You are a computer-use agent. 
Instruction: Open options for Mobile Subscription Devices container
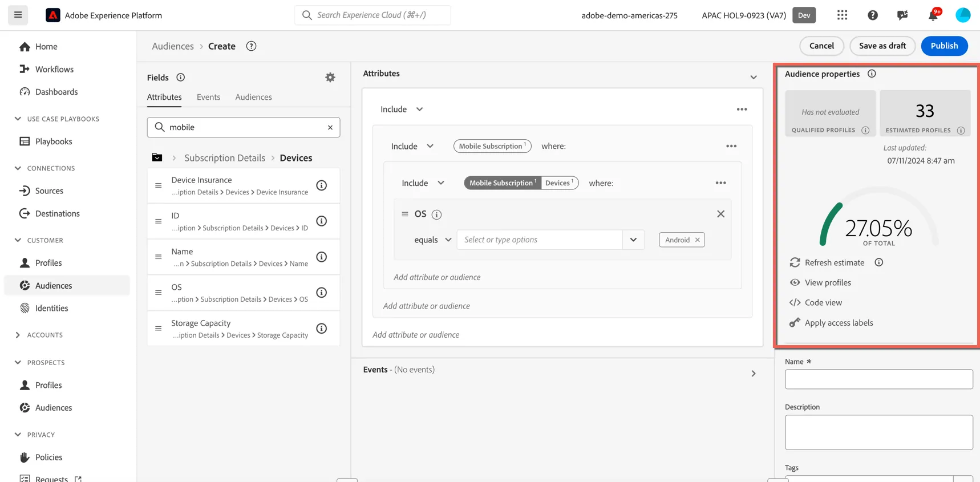click(x=721, y=183)
